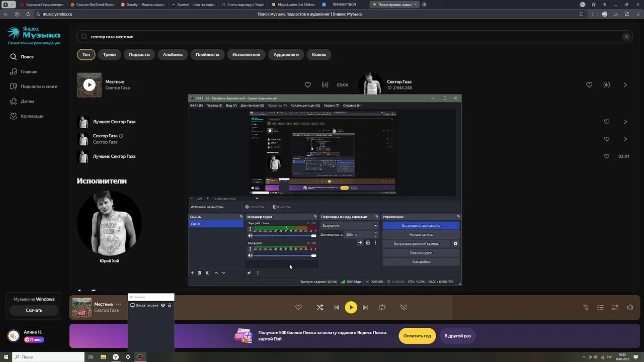This screenshot has width=644, height=362.
Task: Open more options dots next to Местные in player
Action: [118, 304]
